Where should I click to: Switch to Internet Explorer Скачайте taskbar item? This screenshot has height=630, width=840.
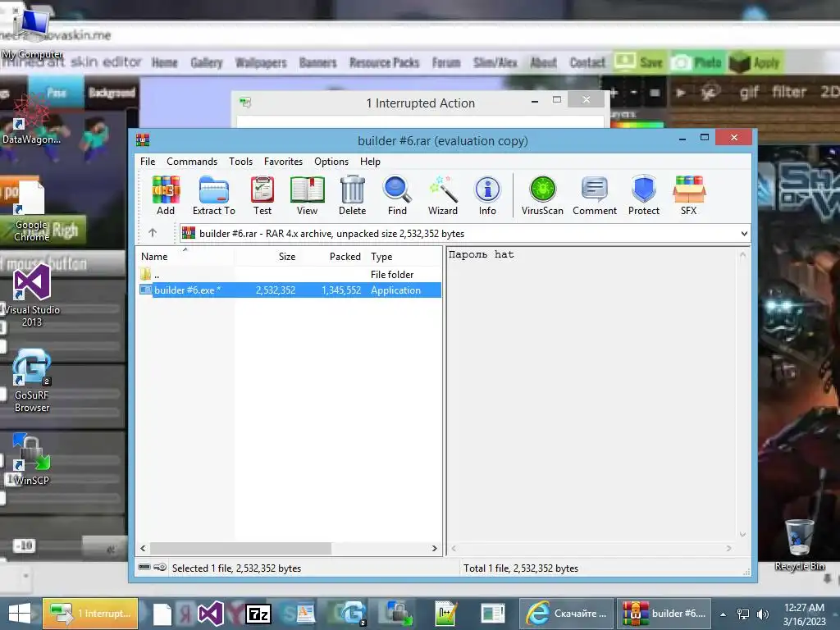566,614
